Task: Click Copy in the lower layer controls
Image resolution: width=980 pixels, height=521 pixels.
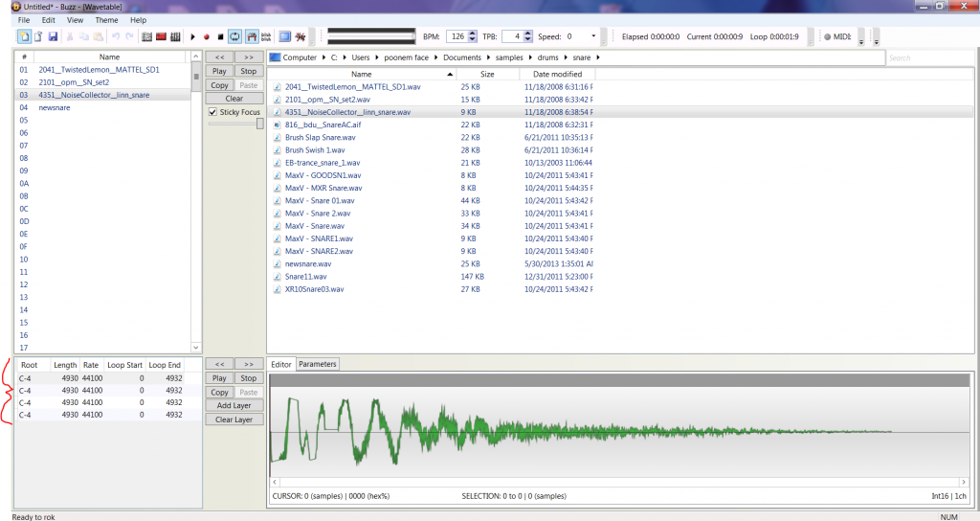Action: (219, 392)
